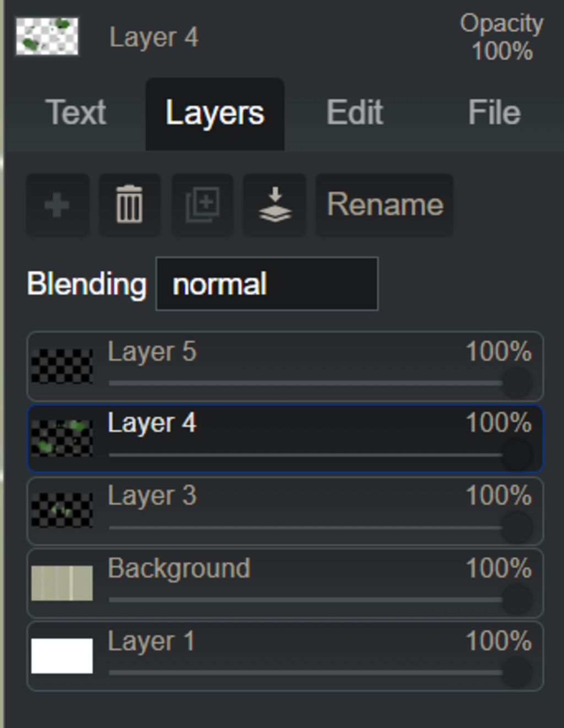Delete layer using the trash icon

point(129,206)
